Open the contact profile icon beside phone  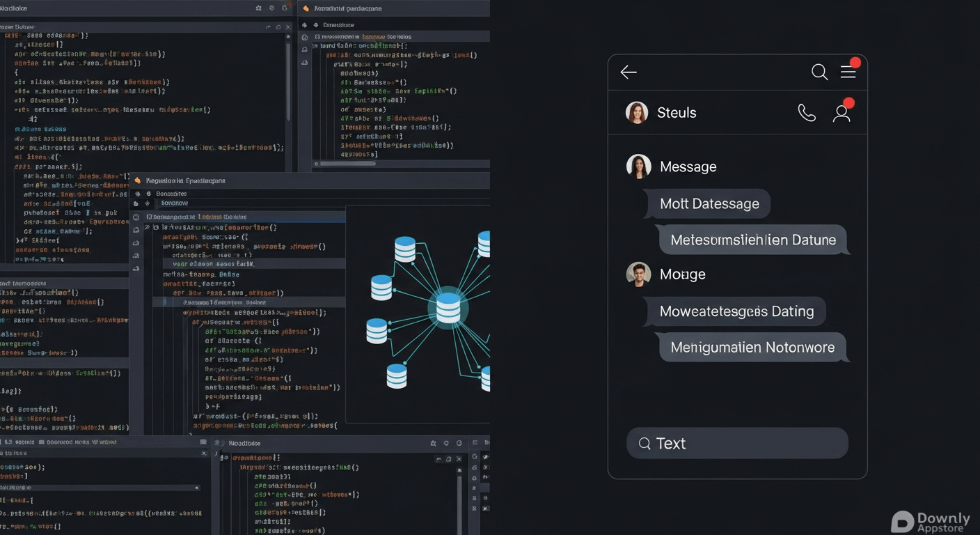click(842, 113)
